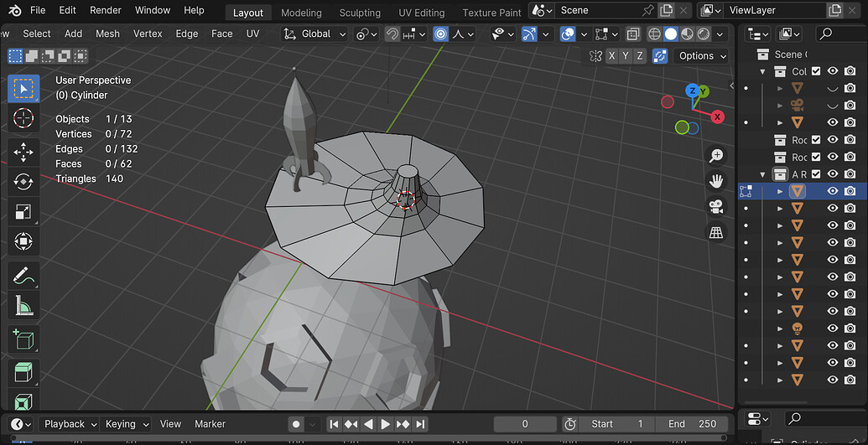868x445 pixels.
Task: Switch to the Sculpting workspace tab
Action: click(360, 13)
